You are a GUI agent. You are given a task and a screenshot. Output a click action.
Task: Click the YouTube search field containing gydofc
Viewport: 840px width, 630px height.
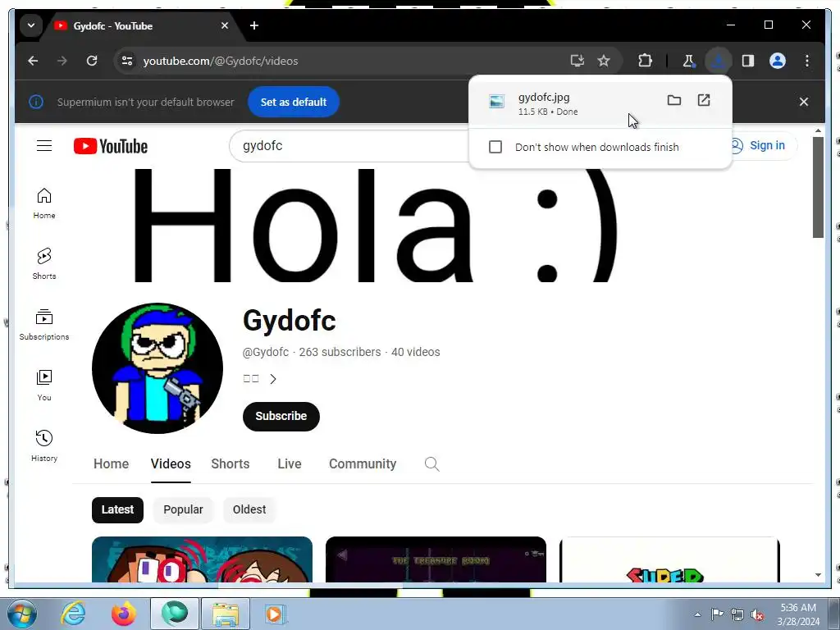[348, 146]
